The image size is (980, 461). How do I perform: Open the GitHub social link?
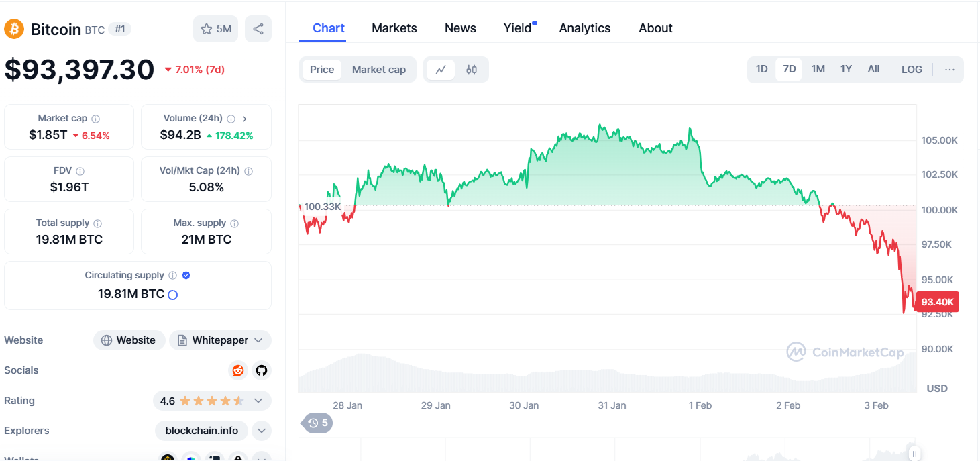tap(261, 370)
